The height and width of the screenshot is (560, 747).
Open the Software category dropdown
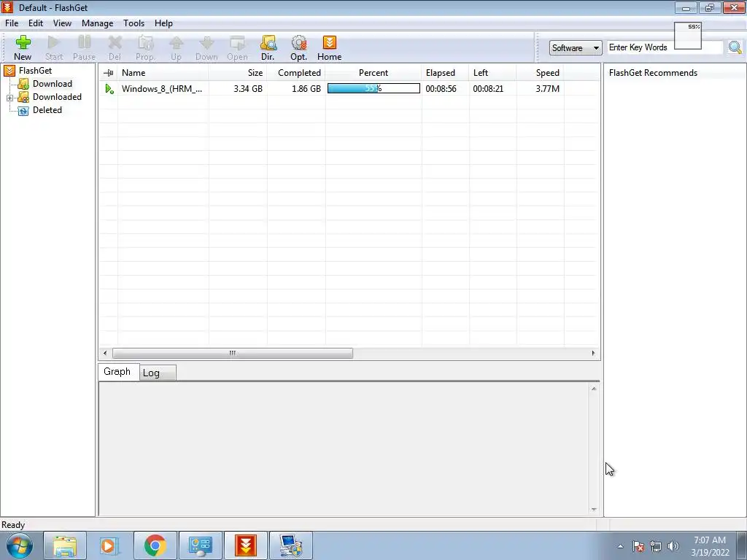576,47
